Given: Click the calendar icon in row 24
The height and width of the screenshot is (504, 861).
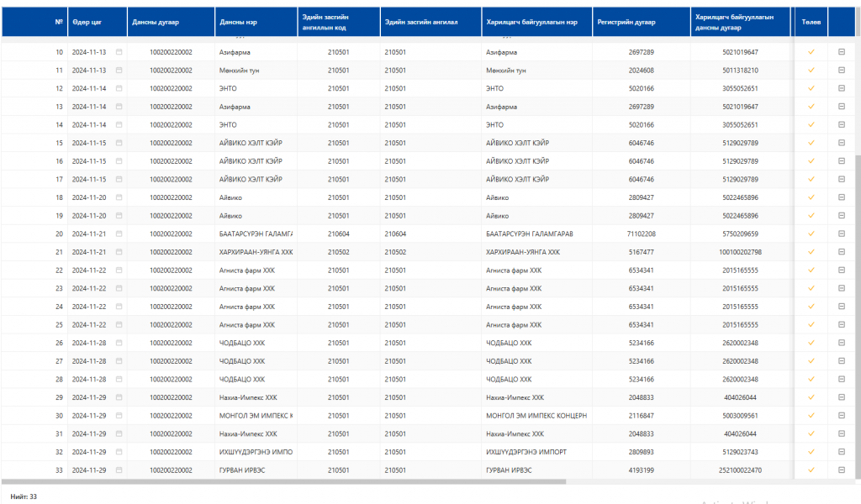Looking at the screenshot, I should (119, 307).
